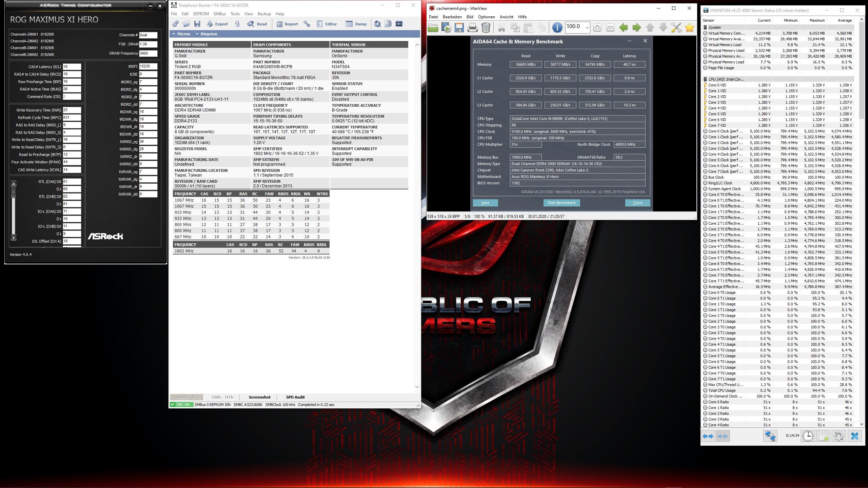868x488 pixels.
Task: Click Timing Configurator scrollbar down arrow
Action: click(x=14, y=238)
